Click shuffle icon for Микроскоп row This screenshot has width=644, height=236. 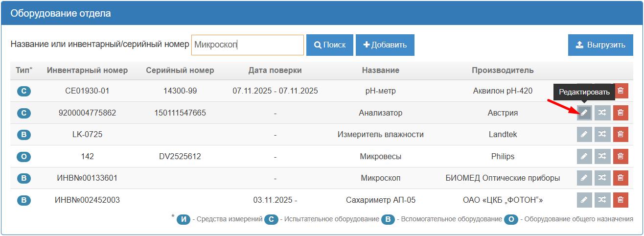tap(602, 178)
